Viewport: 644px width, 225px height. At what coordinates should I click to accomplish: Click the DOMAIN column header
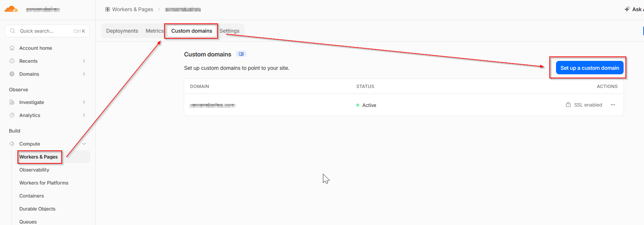coord(199,86)
